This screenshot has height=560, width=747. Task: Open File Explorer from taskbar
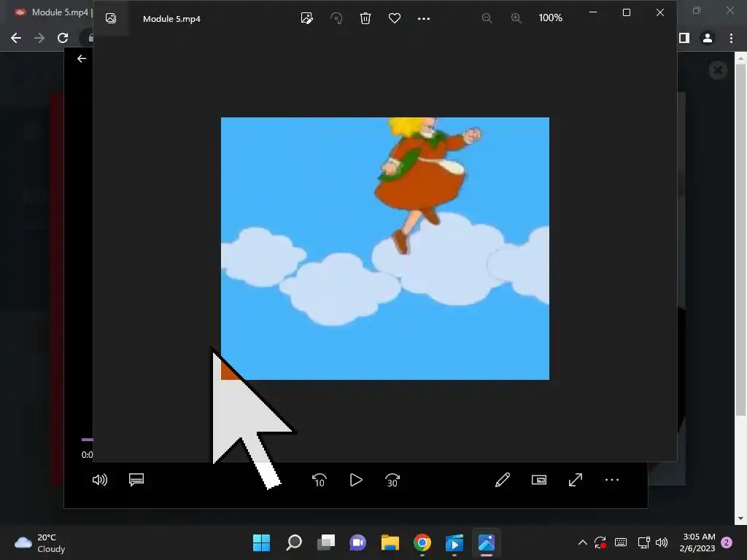390,542
